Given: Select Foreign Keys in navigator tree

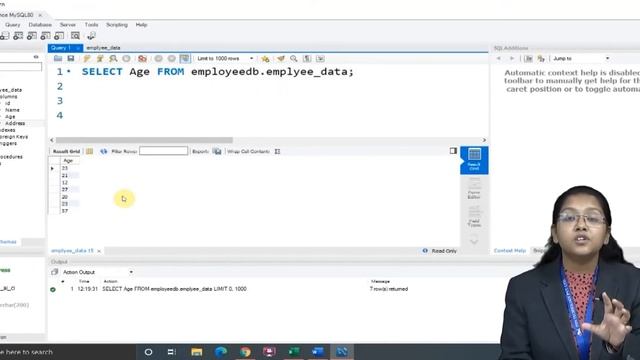Looking at the screenshot, I should tap(14, 137).
